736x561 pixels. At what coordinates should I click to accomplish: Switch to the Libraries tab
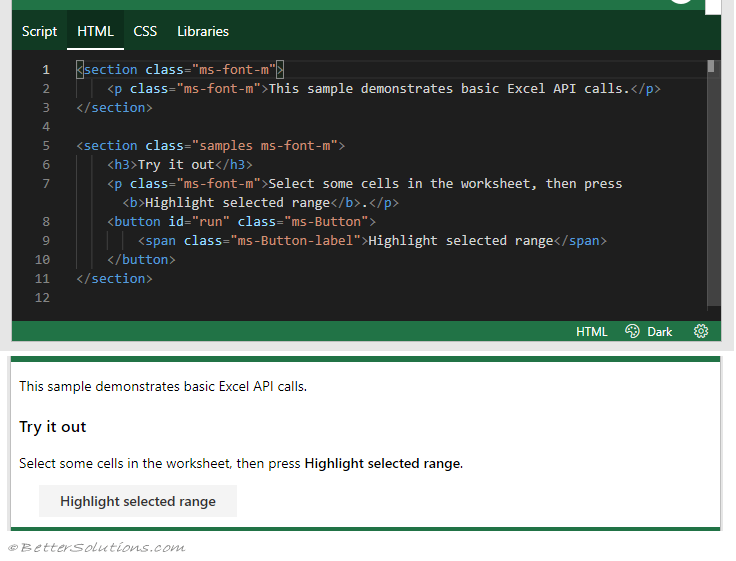point(203,31)
